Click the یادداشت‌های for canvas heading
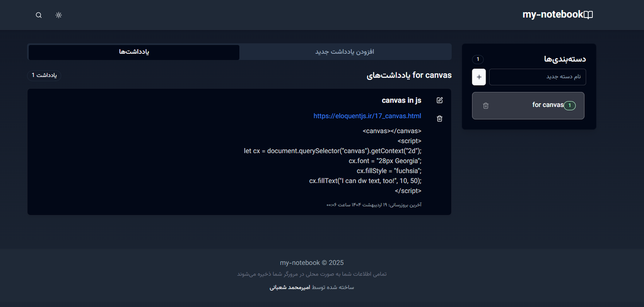This screenshot has width=644, height=307. [x=409, y=75]
